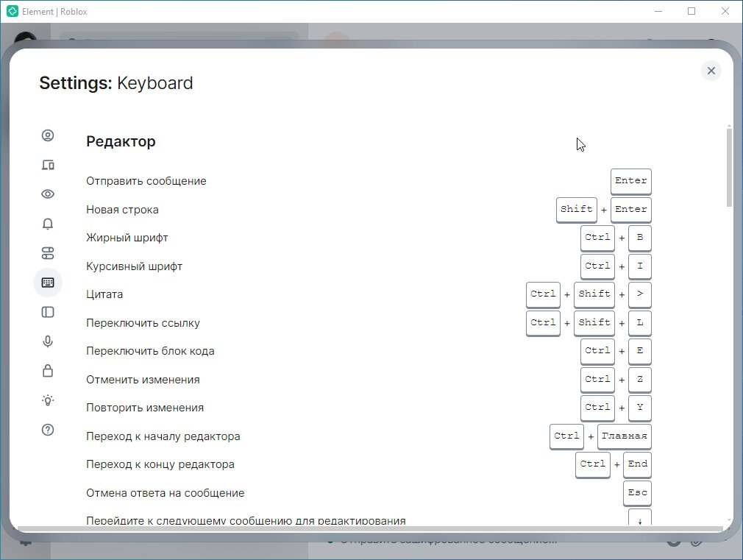Click the 'Отправить сообщение' row label
This screenshot has width=743, height=560.
[146, 181]
